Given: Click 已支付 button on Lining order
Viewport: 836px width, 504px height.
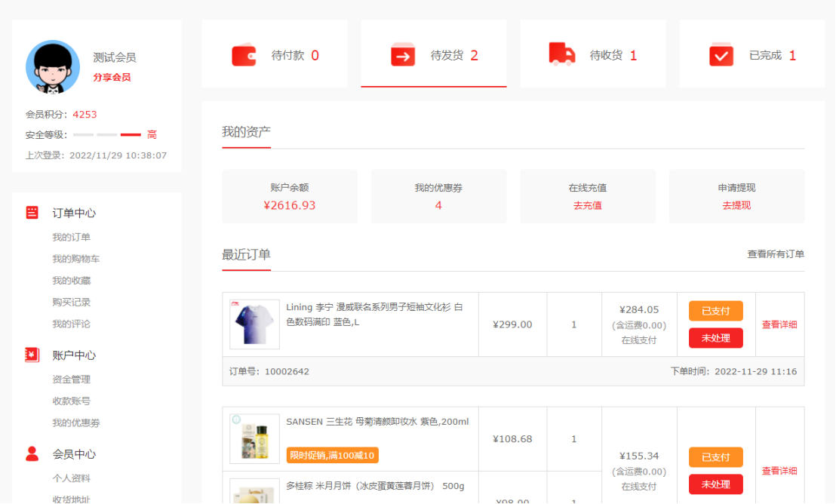Looking at the screenshot, I should [x=715, y=311].
